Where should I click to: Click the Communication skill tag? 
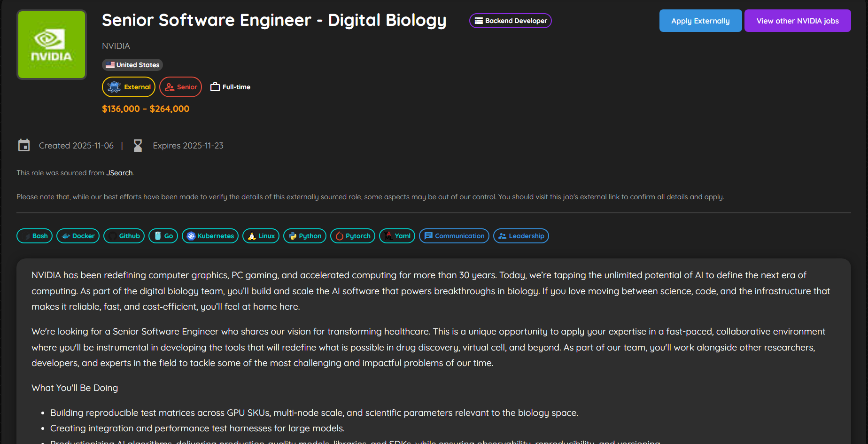(x=454, y=236)
